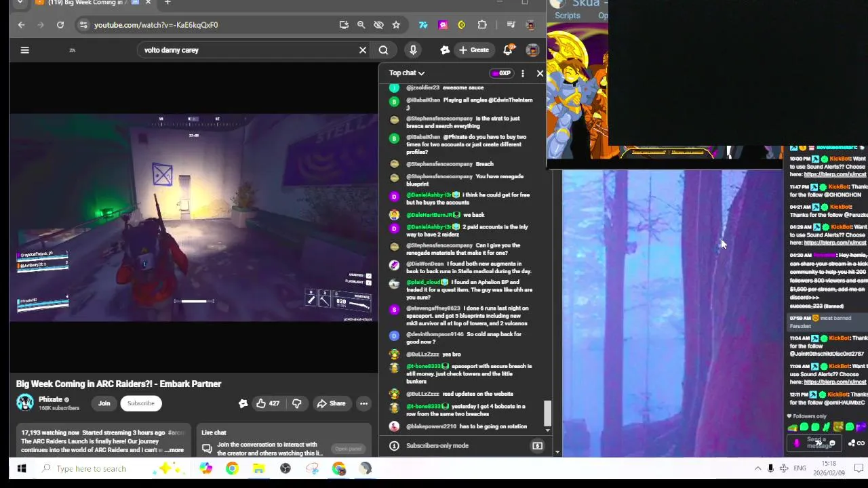Go forward in the Chrome browser
Viewport: 868px width, 488px height.
(41, 25)
